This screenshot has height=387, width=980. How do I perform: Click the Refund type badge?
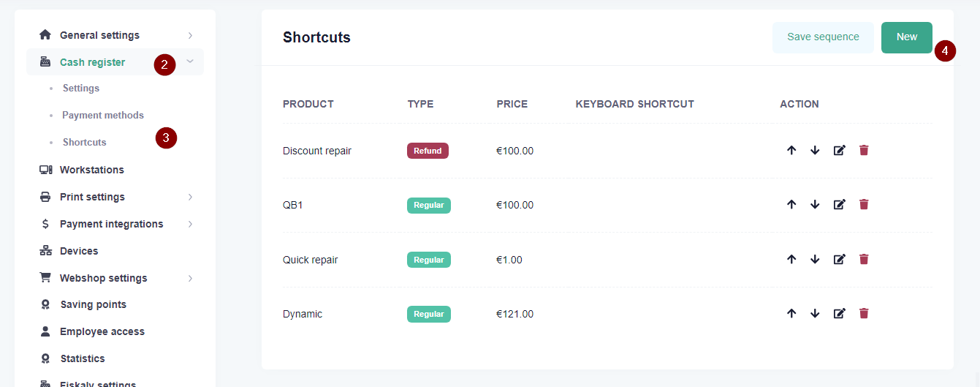coord(428,151)
